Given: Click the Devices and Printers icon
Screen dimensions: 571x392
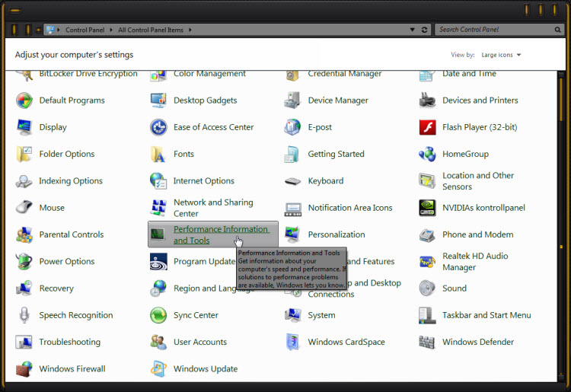Looking at the screenshot, I should [x=427, y=100].
